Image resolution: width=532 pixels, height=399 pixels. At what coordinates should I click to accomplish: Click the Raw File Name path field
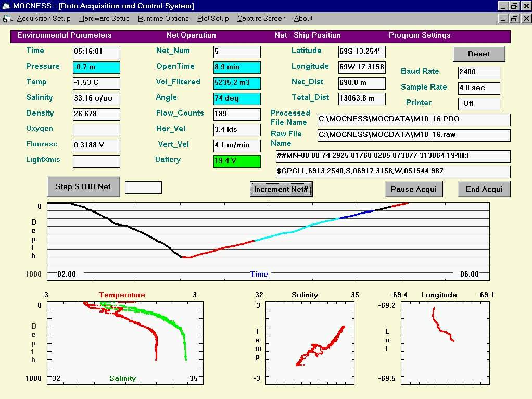[414, 135]
